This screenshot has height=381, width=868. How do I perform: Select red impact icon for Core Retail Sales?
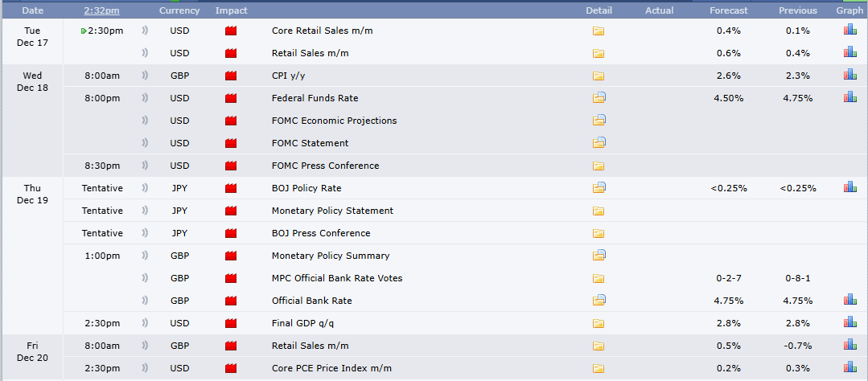(x=231, y=31)
